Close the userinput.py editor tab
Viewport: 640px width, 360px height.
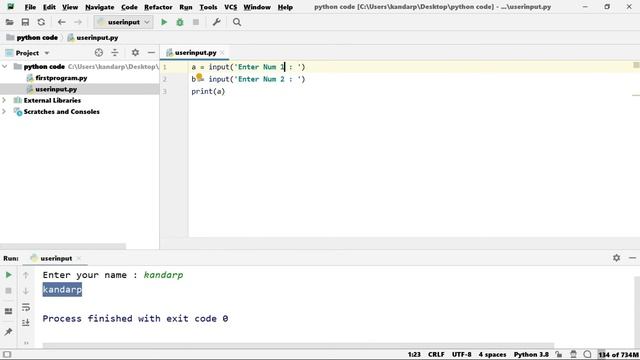[222, 53]
